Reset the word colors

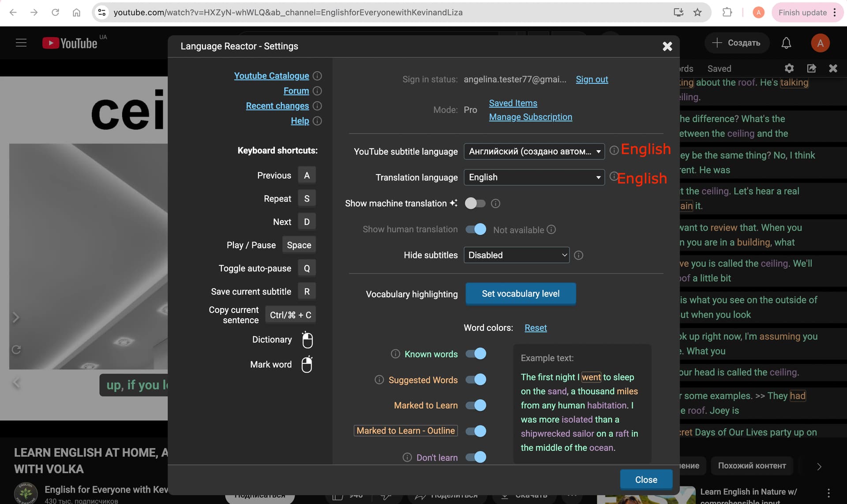[536, 328]
